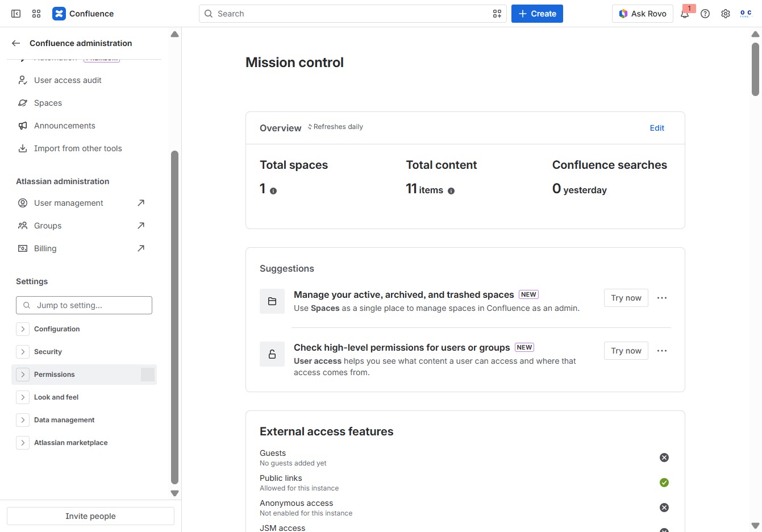Open the app switcher grid icon
The height and width of the screenshot is (532, 762).
(36, 14)
